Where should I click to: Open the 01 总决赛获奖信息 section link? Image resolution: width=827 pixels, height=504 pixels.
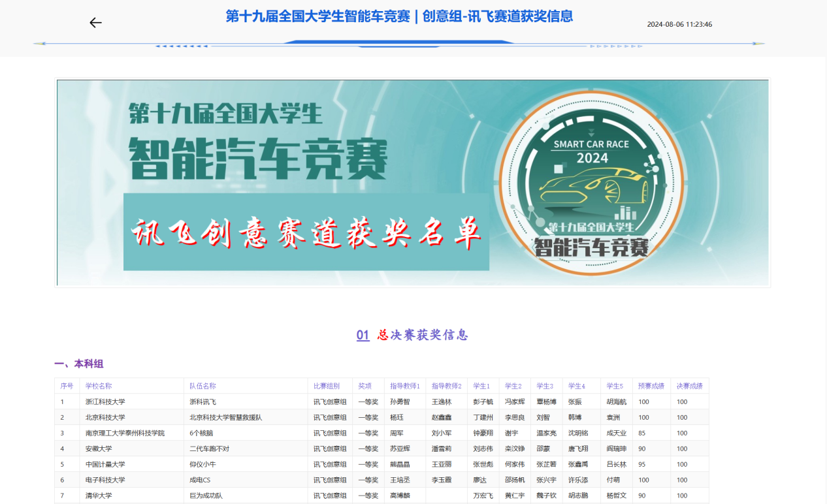tap(412, 335)
